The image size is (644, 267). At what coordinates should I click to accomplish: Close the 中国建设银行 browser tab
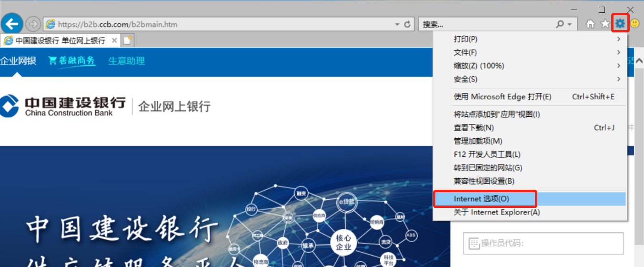pyautogui.click(x=114, y=41)
